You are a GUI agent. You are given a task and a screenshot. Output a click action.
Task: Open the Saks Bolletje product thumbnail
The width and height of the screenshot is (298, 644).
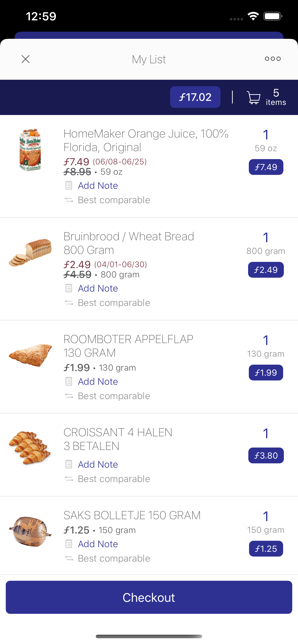tap(30, 532)
